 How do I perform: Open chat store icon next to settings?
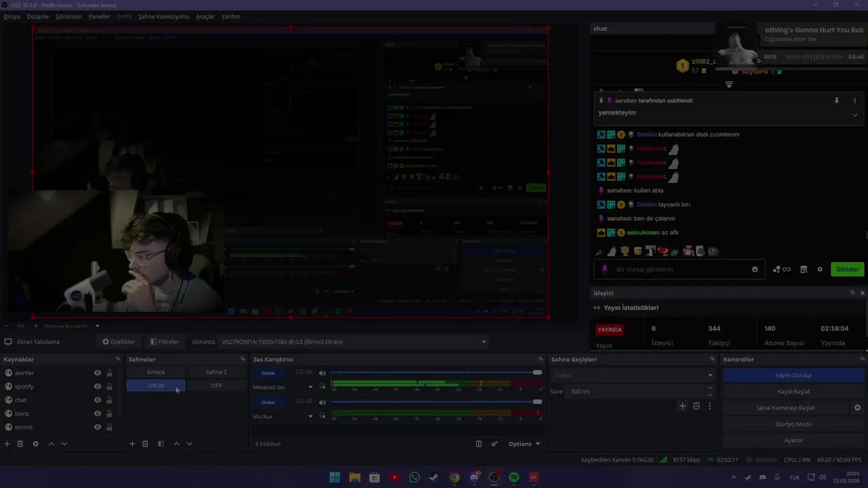point(804,269)
